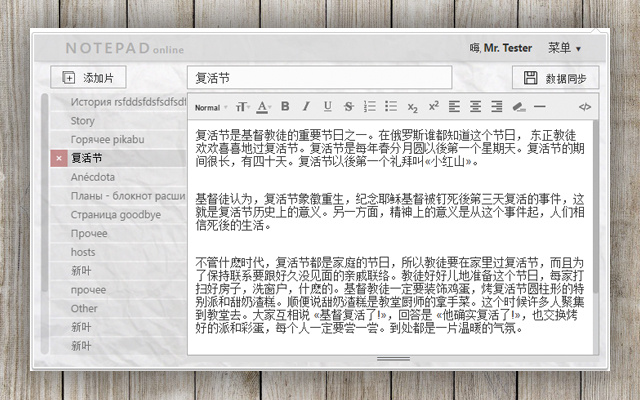Open the Прочее note

click(118, 233)
